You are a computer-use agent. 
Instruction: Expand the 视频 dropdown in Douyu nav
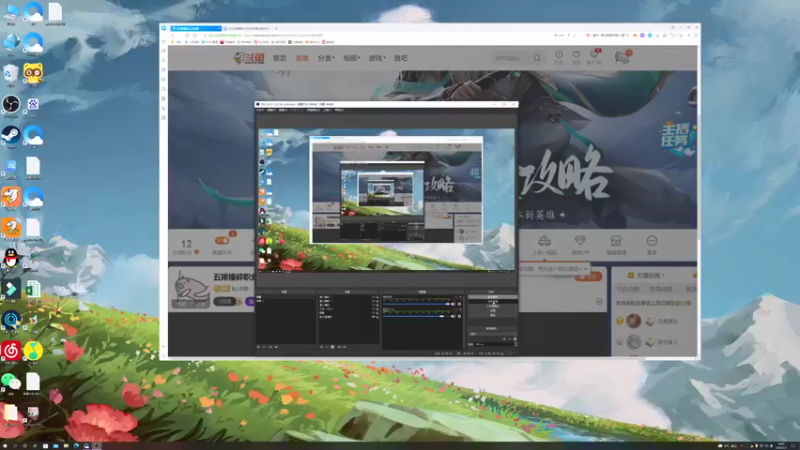(x=351, y=58)
